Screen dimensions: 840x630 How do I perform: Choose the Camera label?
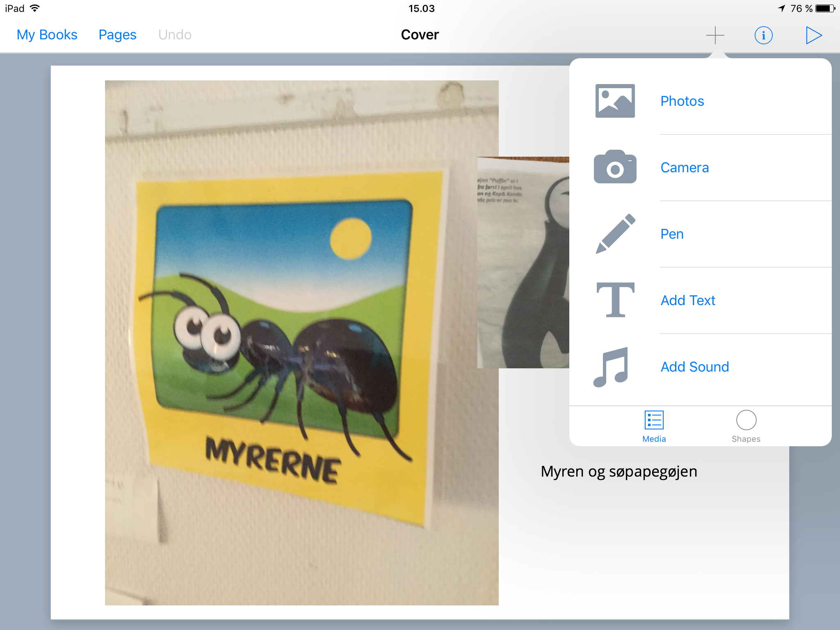(684, 167)
